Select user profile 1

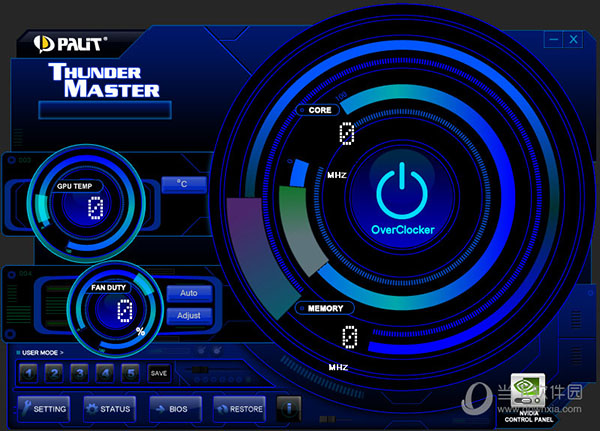(30, 373)
